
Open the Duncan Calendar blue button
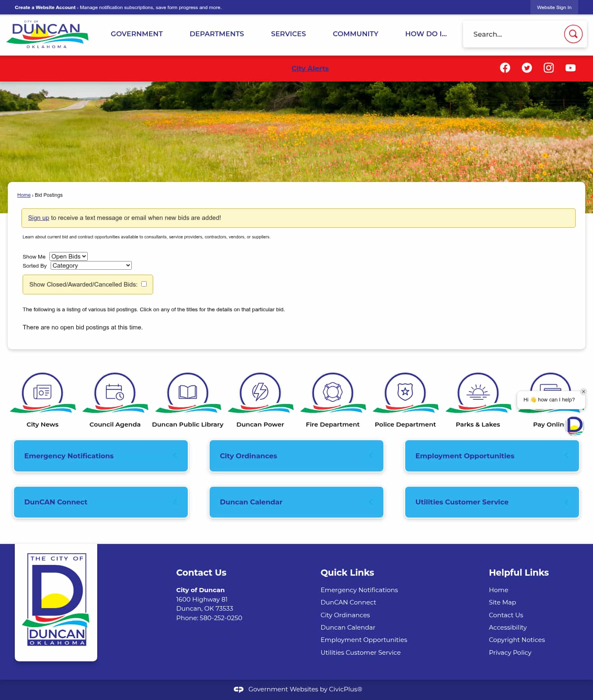pos(296,502)
